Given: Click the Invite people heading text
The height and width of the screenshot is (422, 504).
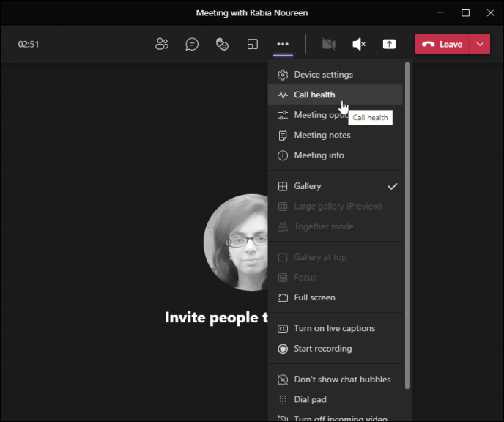Looking at the screenshot, I should pyautogui.click(x=216, y=318).
